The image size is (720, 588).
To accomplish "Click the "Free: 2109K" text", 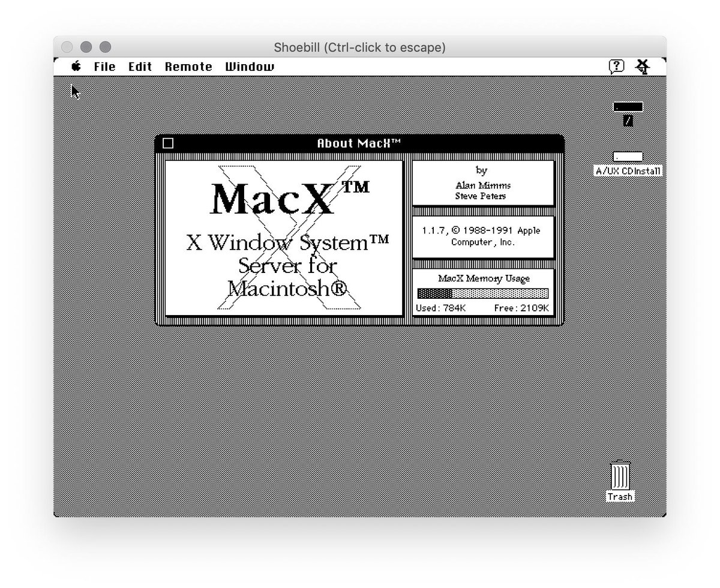I will click(521, 308).
